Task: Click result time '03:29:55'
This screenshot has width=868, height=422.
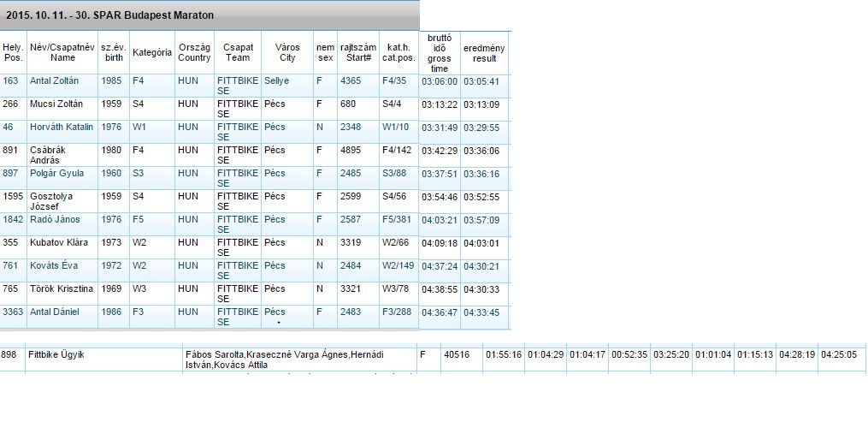Action: [x=481, y=128]
